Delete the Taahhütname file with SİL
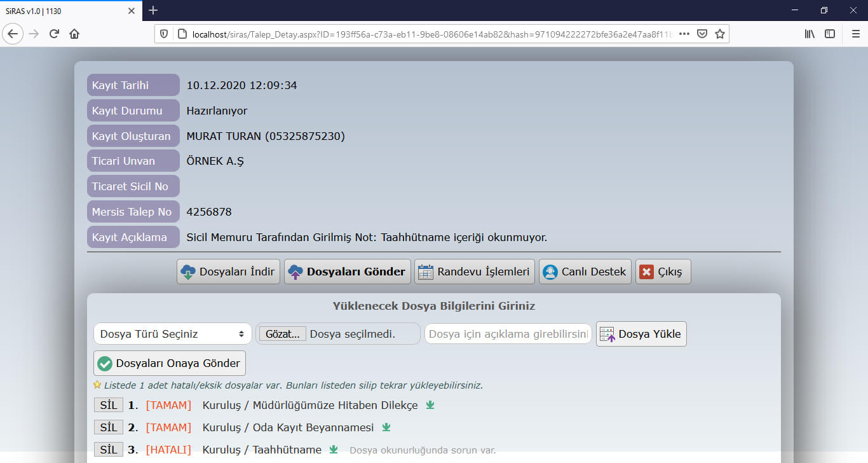 tap(109, 450)
